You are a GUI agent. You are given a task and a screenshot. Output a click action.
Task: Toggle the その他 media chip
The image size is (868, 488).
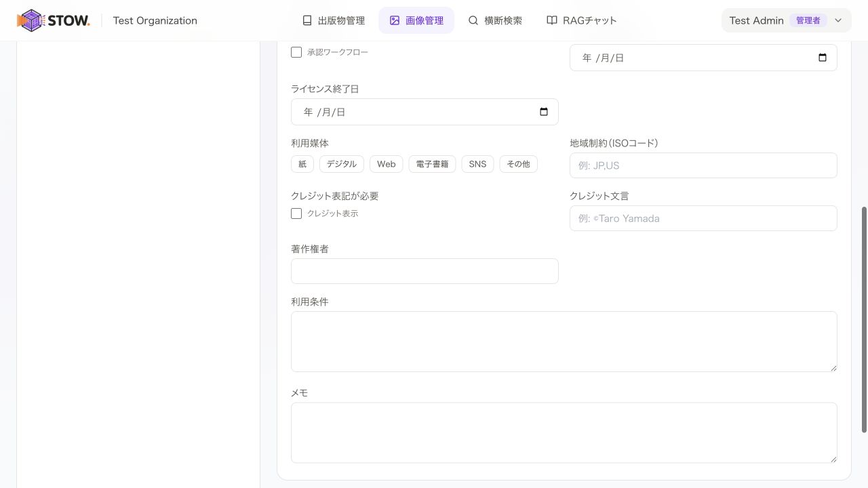519,164
